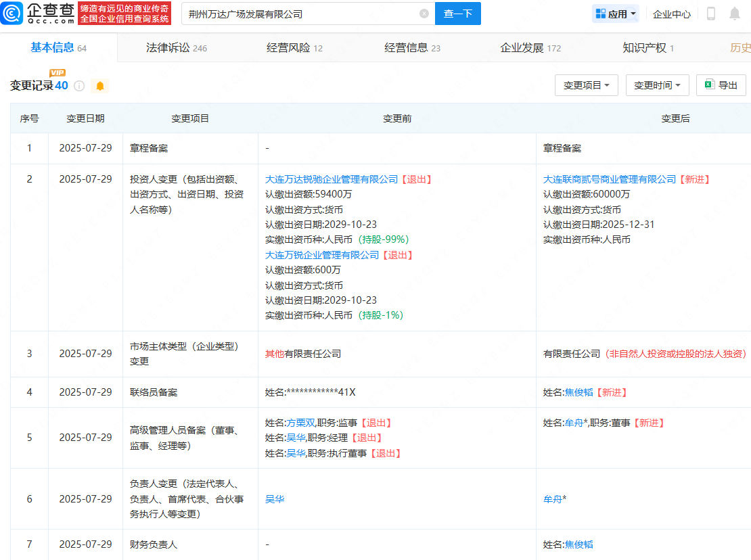This screenshot has height=560, width=751.
Task: Open 吴华 link with 职务:经理
Action: [x=296, y=438]
